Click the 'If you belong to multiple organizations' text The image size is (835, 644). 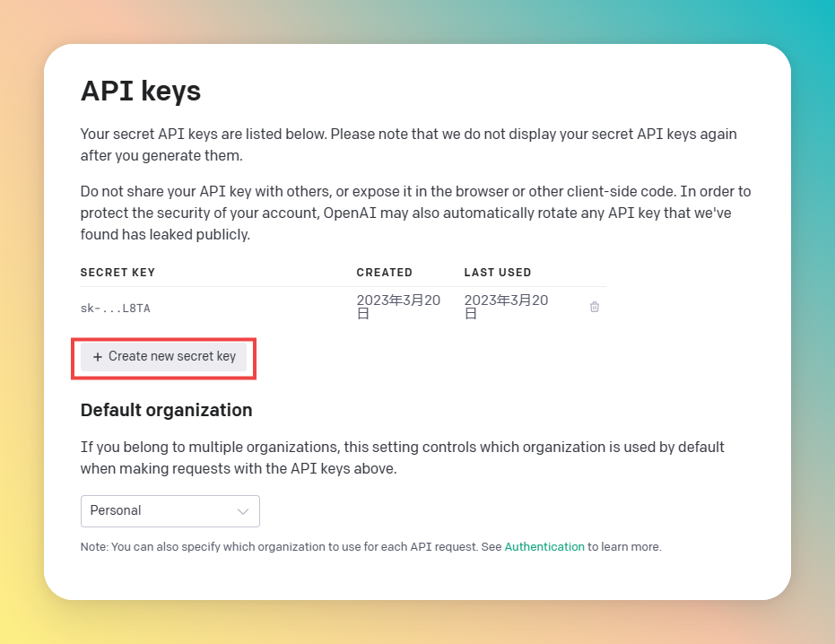click(402, 457)
